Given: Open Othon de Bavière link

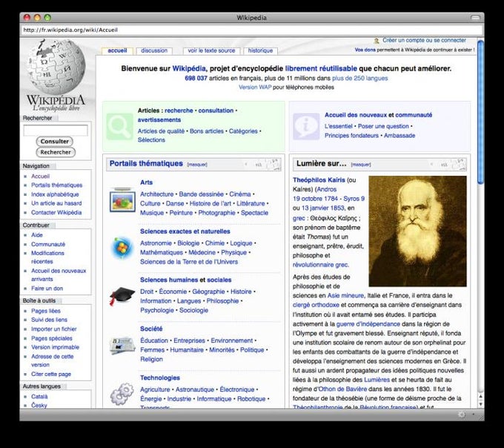Looking at the screenshot, I should [x=342, y=389].
